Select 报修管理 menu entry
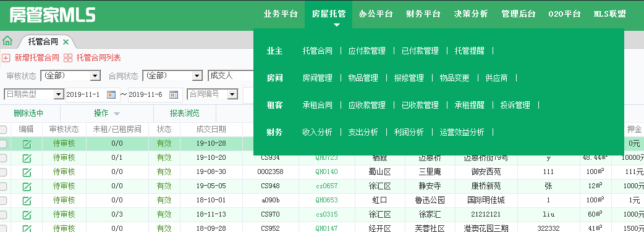This screenshot has width=644, height=232. tap(409, 78)
